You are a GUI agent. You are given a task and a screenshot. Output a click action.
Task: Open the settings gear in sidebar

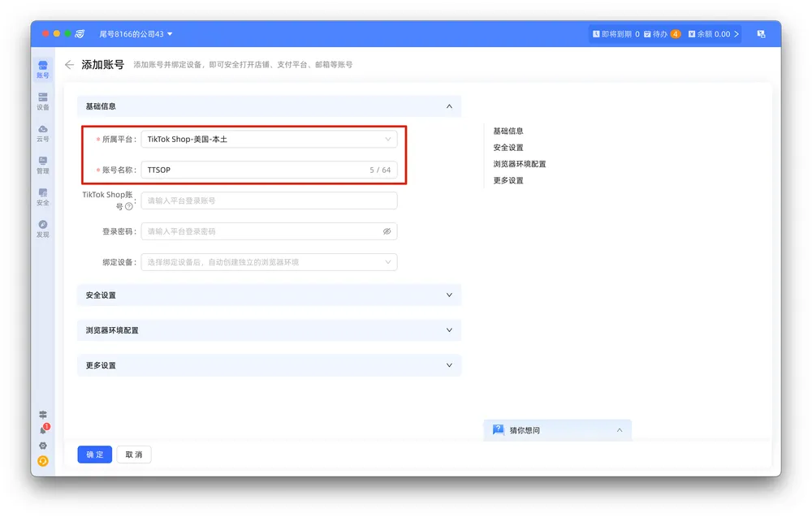point(43,446)
